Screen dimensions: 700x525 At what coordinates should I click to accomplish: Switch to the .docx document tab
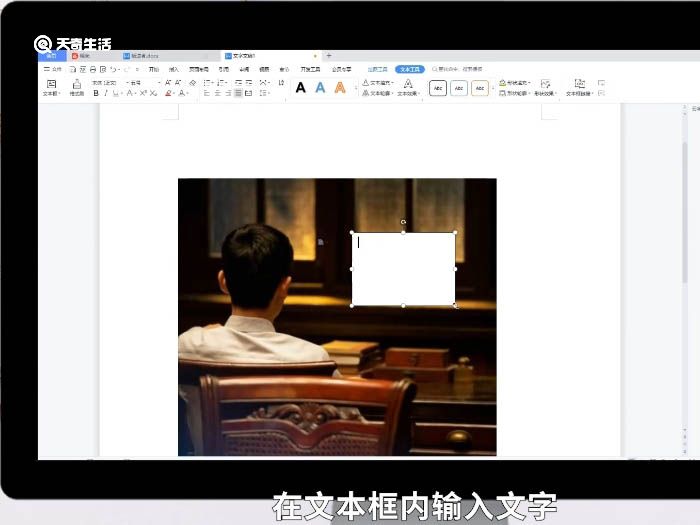pos(166,56)
